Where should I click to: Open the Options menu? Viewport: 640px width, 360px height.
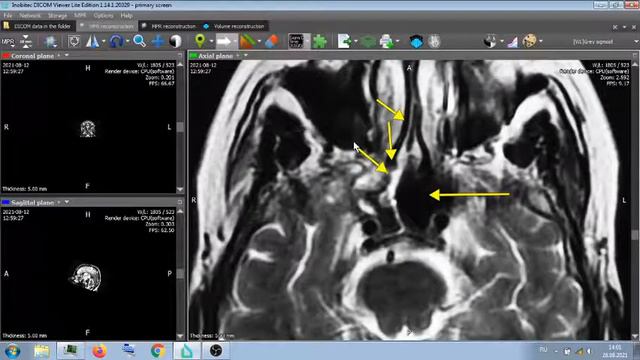[x=103, y=16]
